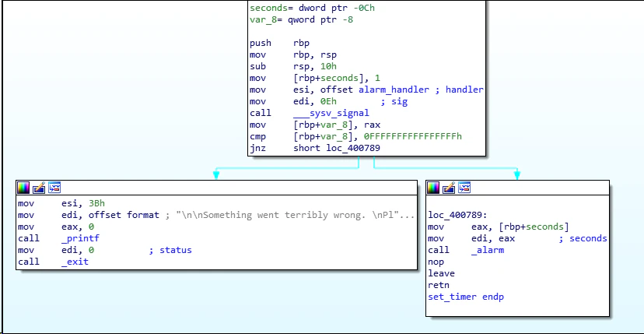Click the 'mov edi, 0 ; status' line
Image resolution: width=644 pixels, height=334 pixels.
point(105,250)
